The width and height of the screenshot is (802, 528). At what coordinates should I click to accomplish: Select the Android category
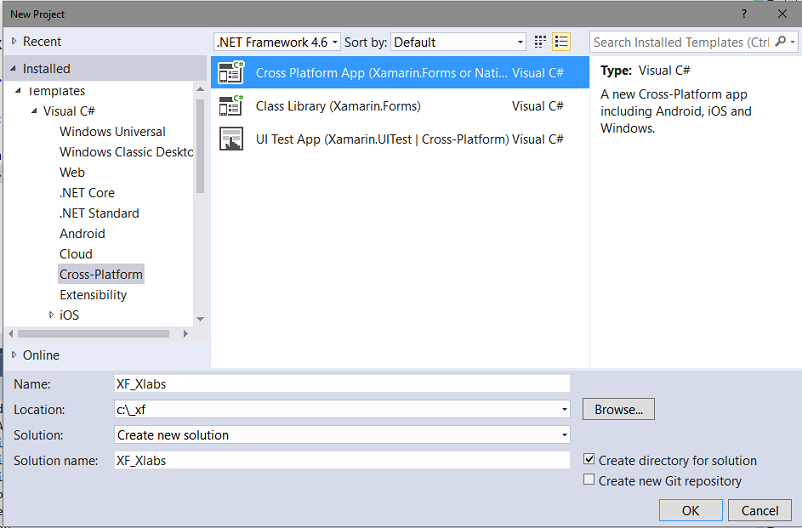[x=82, y=234]
